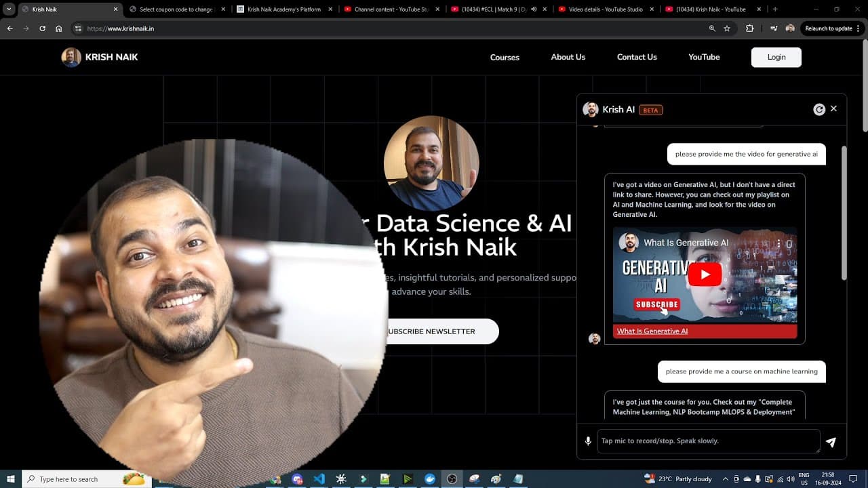Click the Krish AI avatar in the chat header
The width and height of the screenshot is (868, 488).
tap(591, 109)
